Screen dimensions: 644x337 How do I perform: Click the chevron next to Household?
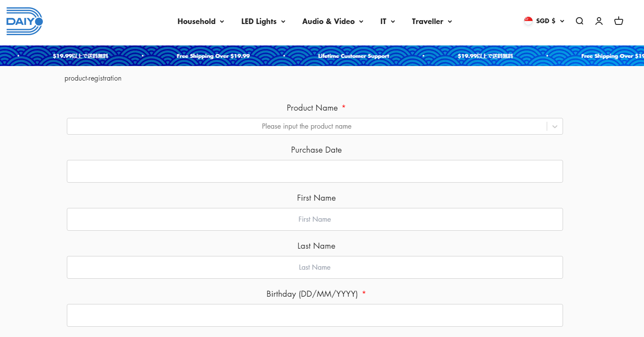(222, 21)
